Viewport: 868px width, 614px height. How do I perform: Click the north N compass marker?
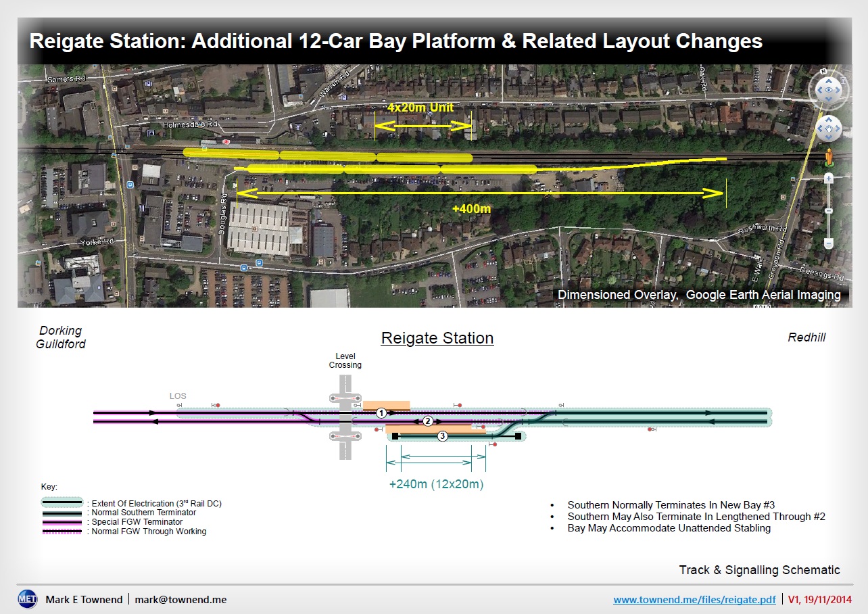click(x=823, y=71)
